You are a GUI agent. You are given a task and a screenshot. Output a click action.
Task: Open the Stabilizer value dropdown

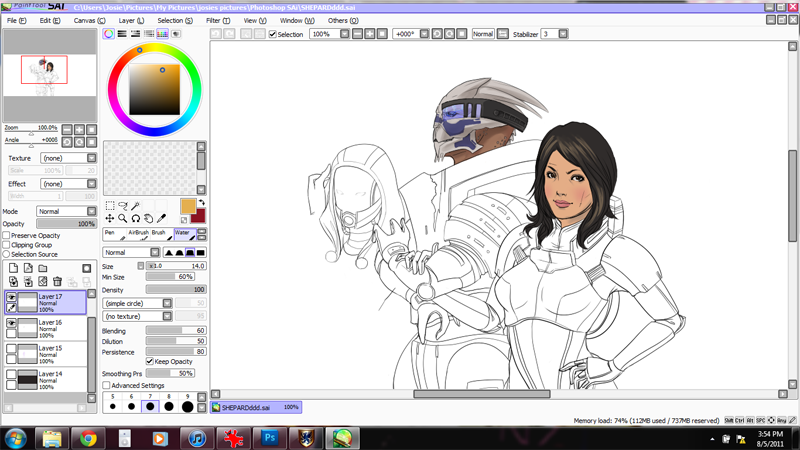coord(563,34)
